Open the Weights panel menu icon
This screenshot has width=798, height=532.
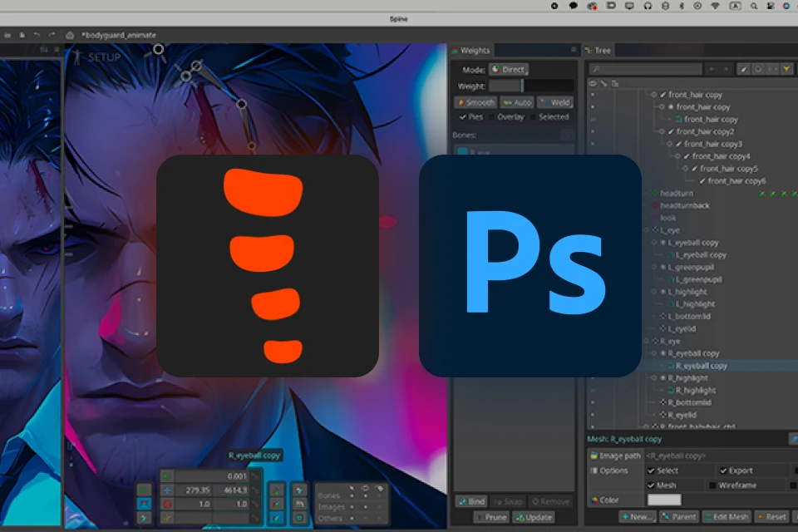coord(573,50)
